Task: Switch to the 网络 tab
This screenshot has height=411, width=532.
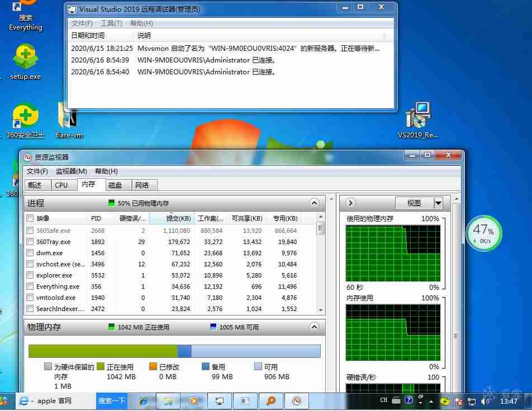Action: [x=144, y=185]
